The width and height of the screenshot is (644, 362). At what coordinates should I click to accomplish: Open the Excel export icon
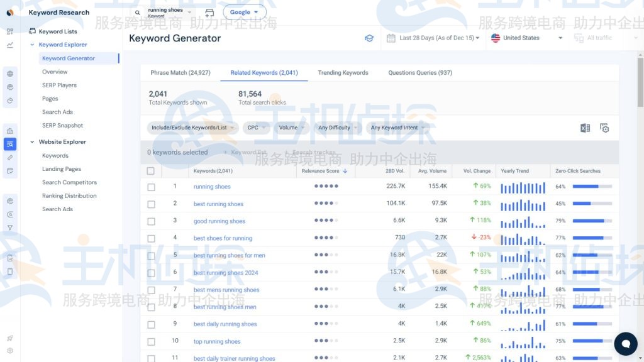click(585, 128)
